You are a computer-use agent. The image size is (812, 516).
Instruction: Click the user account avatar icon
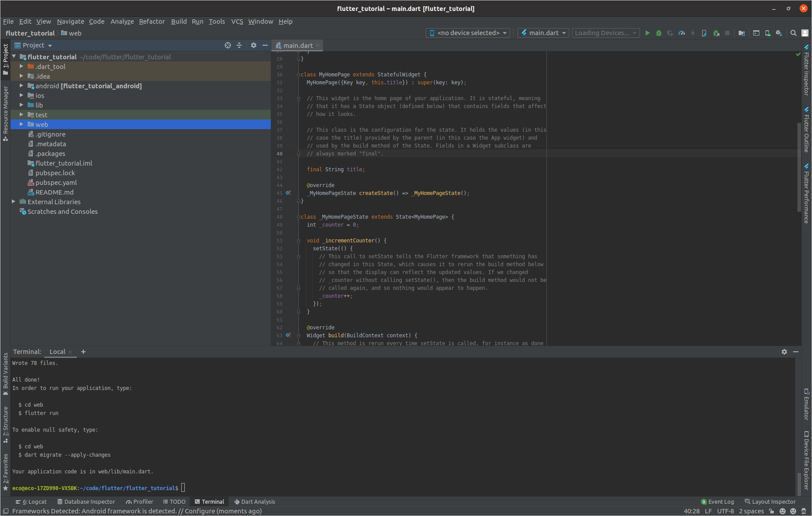pos(805,33)
